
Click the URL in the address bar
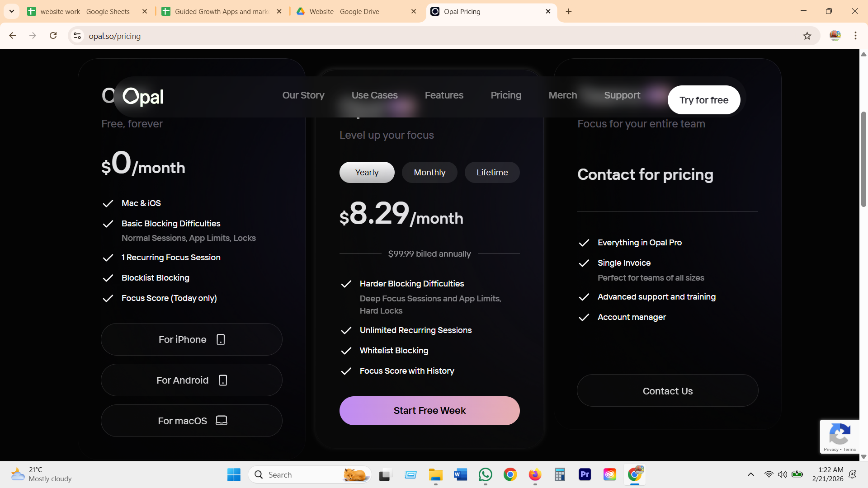coord(115,36)
